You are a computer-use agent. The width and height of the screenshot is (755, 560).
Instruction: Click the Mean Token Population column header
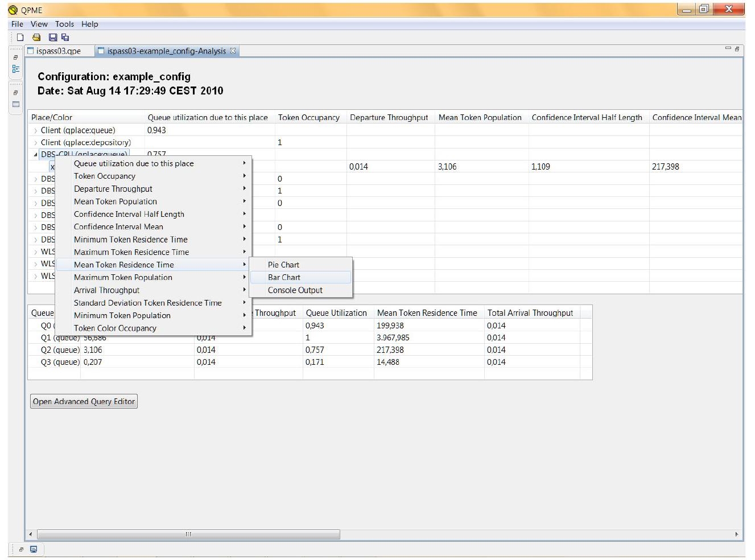pos(480,117)
